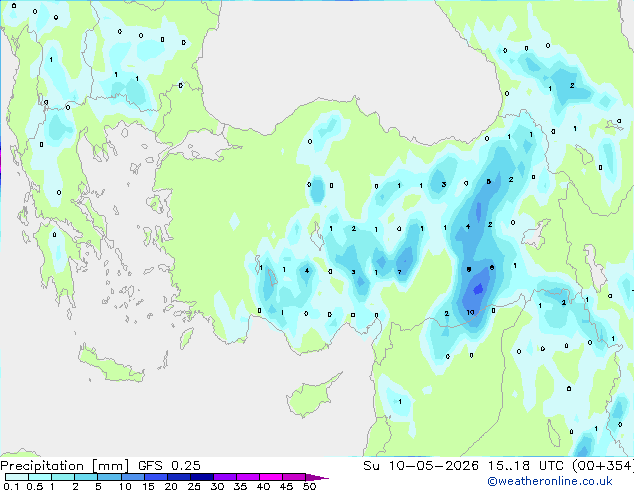Click the date 'Su 10-05-2026'

point(421,465)
